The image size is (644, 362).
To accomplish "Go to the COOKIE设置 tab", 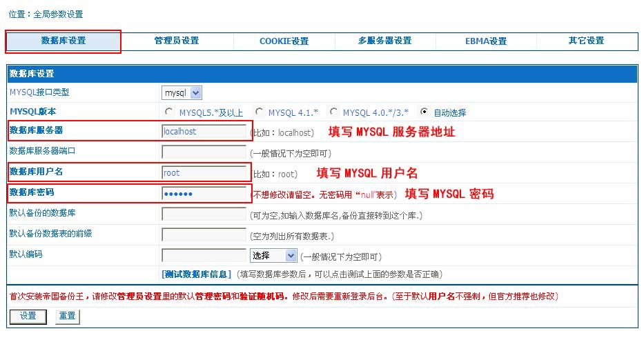I will (x=284, y=41).
